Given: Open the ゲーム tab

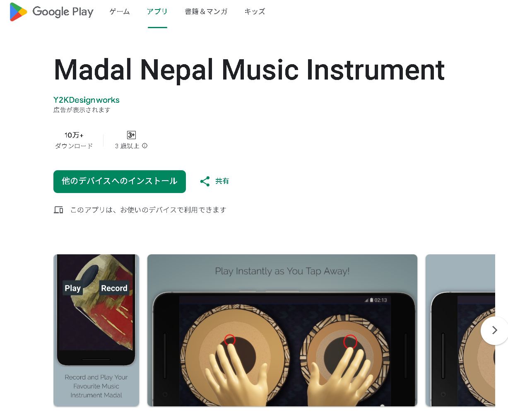Looking at the screenshot, I should [x=120, y=12].
